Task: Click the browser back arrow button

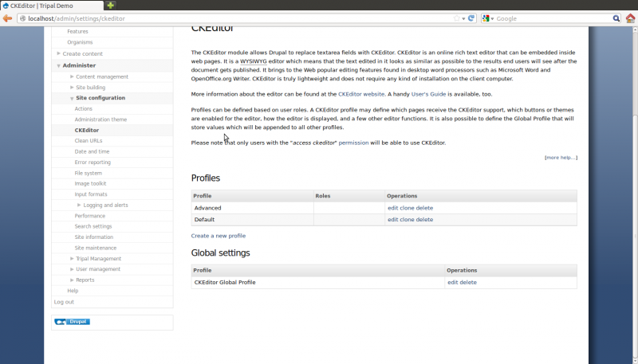Action: pos(7,18)
